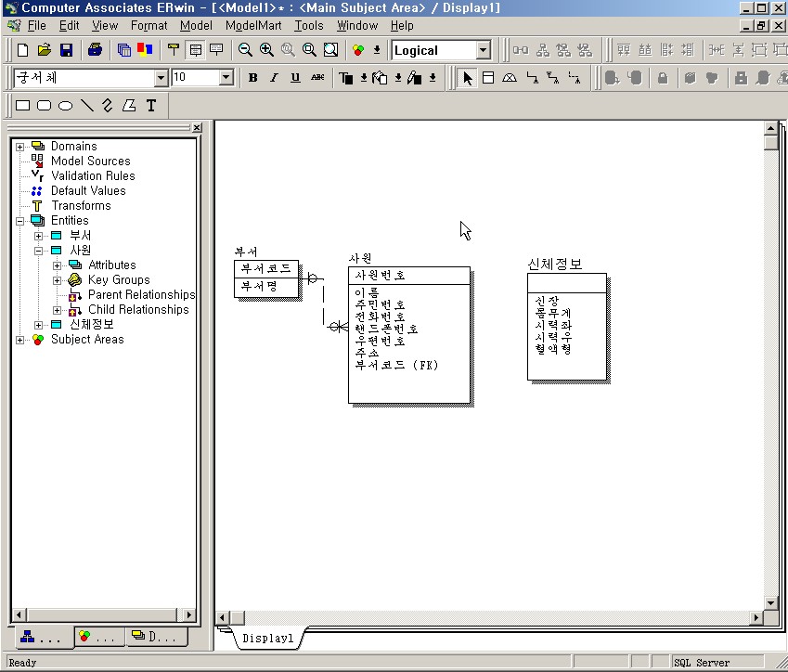Screen dimensions: 788x672
Task: Choose the rectangle drawing shape tool
Action: pos(22,106)
